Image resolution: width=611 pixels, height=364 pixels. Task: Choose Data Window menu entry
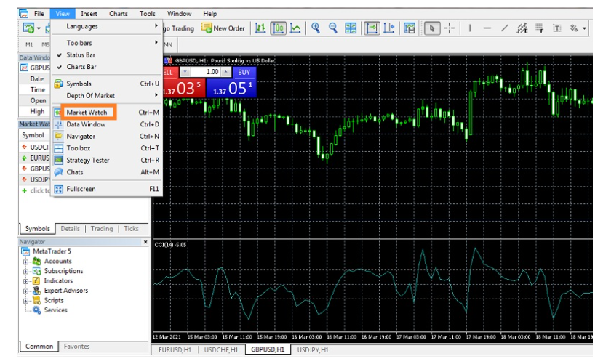[107, 124]
